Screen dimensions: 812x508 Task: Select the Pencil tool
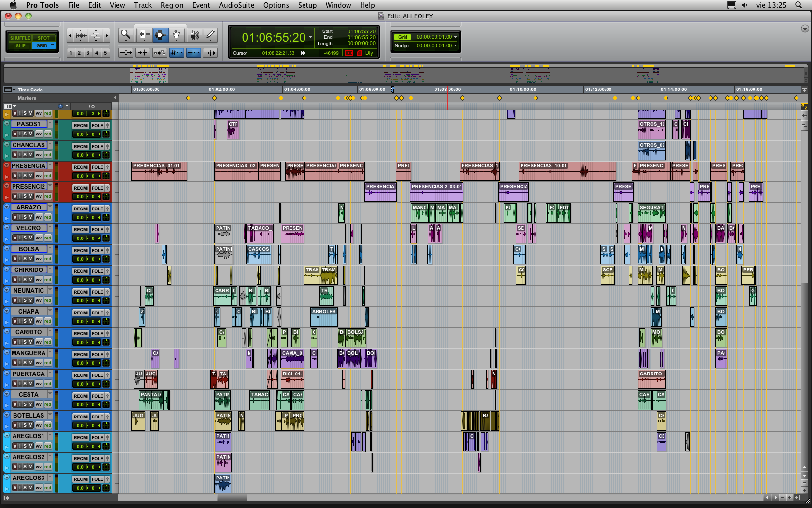click(x=210, y=35)
